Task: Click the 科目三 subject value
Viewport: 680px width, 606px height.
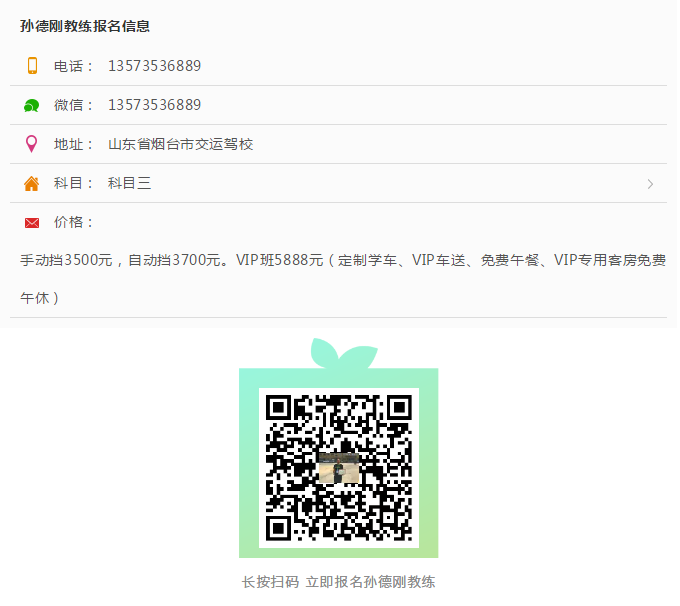Action: (129, 183)
